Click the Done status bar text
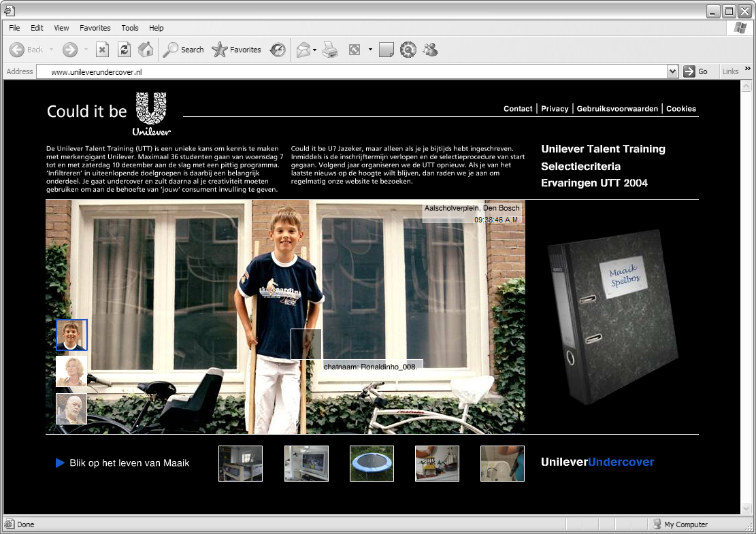 point(26,524)
